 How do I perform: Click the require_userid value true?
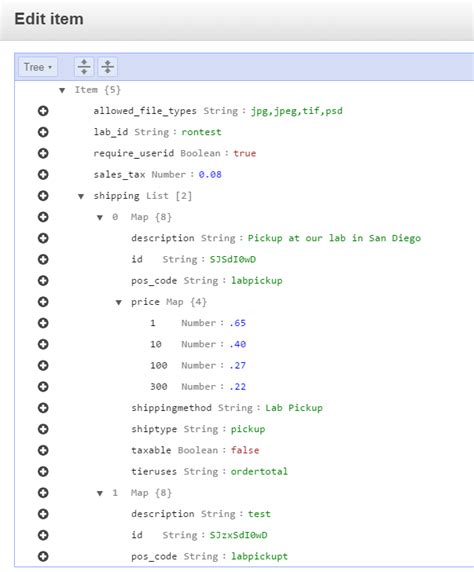pyautogui.click(x=244, y=153)
